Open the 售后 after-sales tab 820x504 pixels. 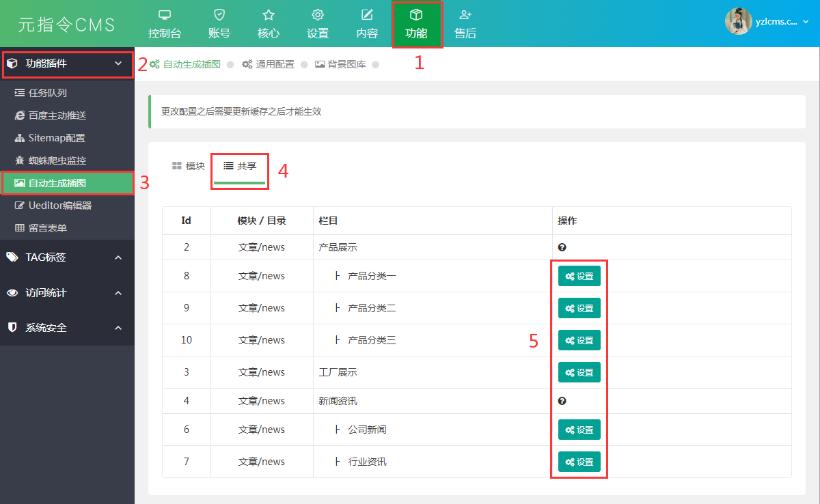(465, 24)
